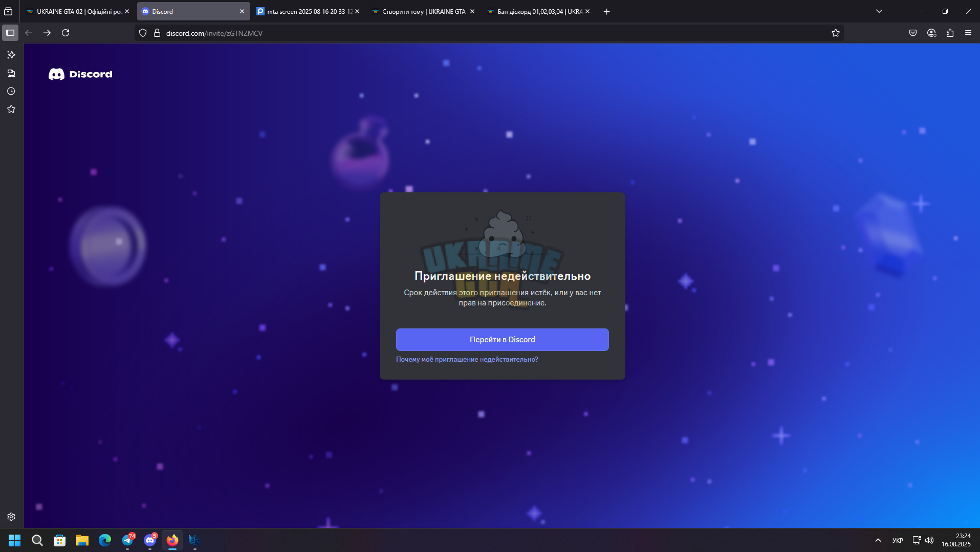Open Firefox sidebar toggle button
Viewport: 980px width, 552px height.
coord(10,33)
